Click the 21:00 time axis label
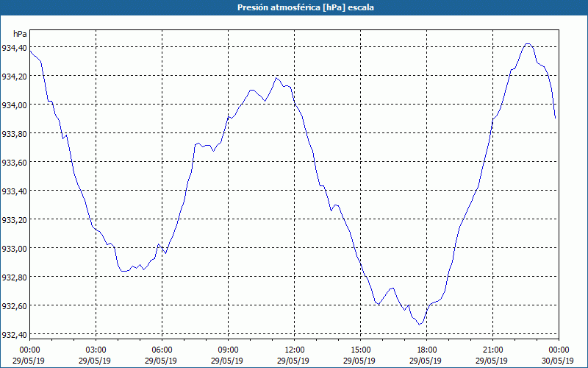The image size is (588, 368). [x=492, y=350]
